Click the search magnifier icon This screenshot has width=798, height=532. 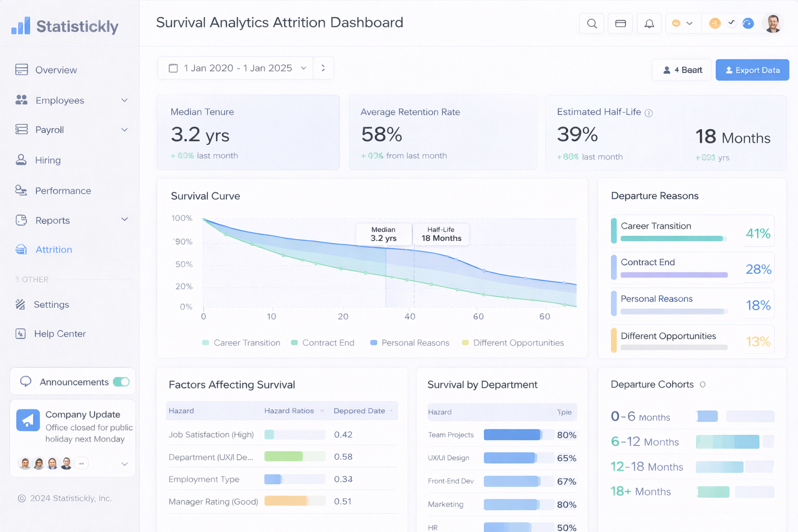(x=592, y=23)
